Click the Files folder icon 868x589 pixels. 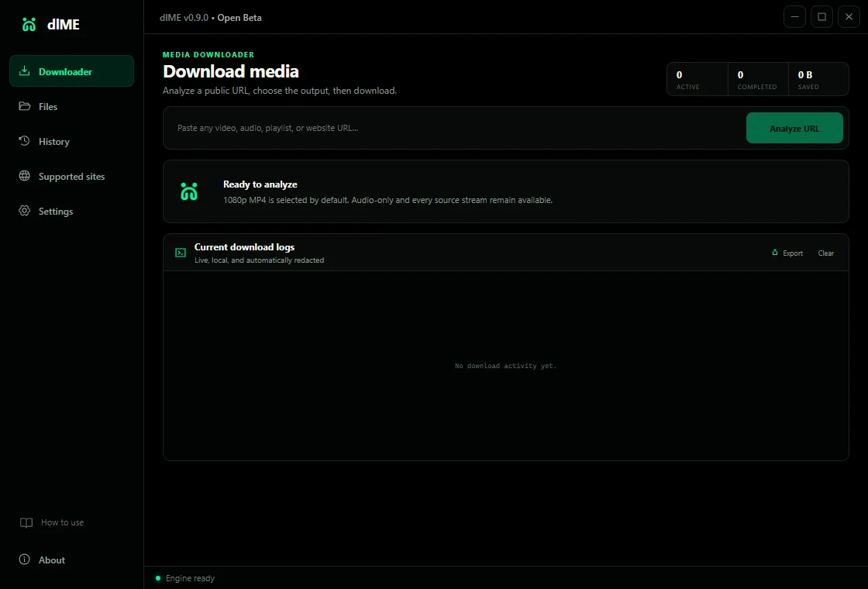(24, 105)
